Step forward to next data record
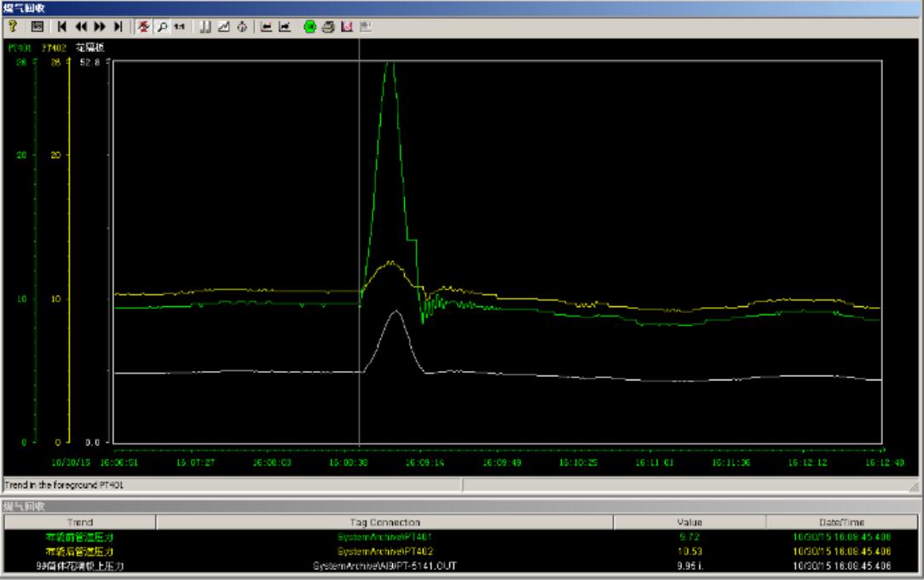Viewport: 924px width, 580px height. [101, 26]
